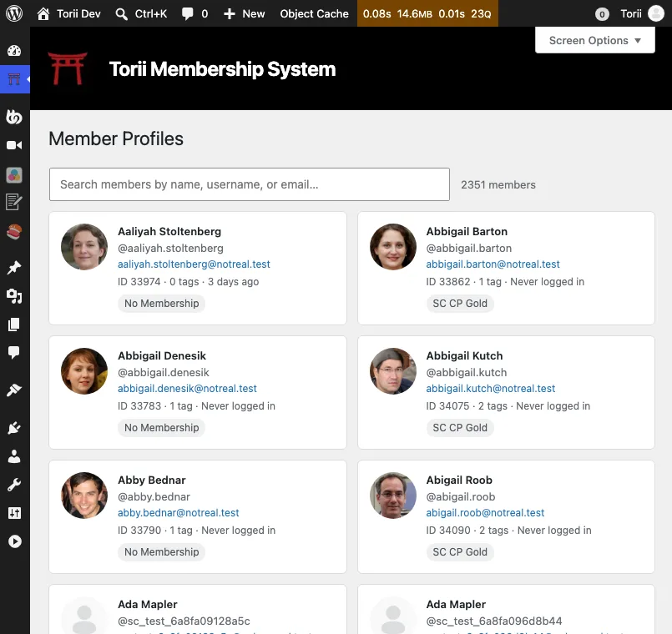The height and width of the screenshot is (634, 672).
Task: Open the play button sidebar icon
Action: point(14,541)
